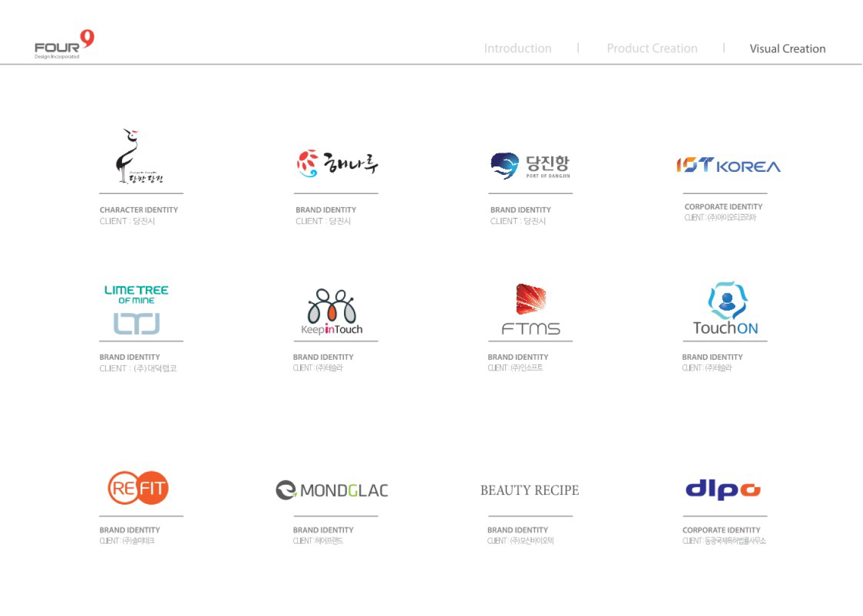Select "BRAND IDENTITY" under the KeepinTouch logo
The width and height of the screenshot is (863, 616).
[323, 357]
